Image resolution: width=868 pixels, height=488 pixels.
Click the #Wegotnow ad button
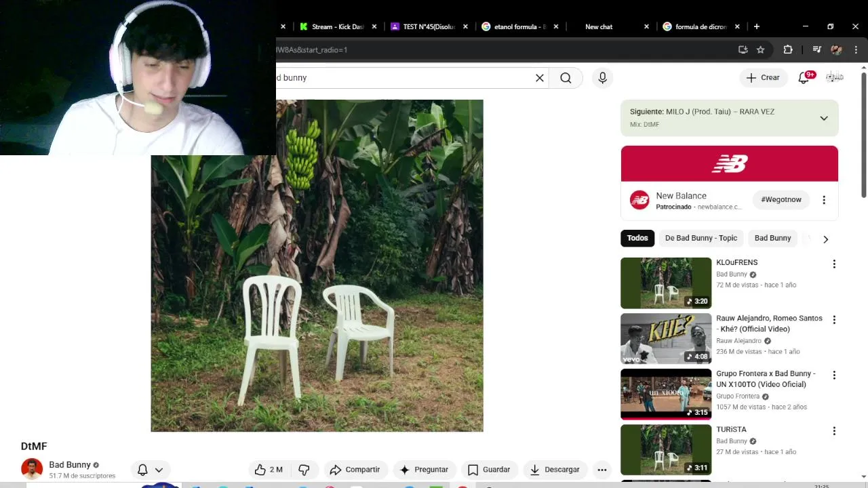coord(781,199)
